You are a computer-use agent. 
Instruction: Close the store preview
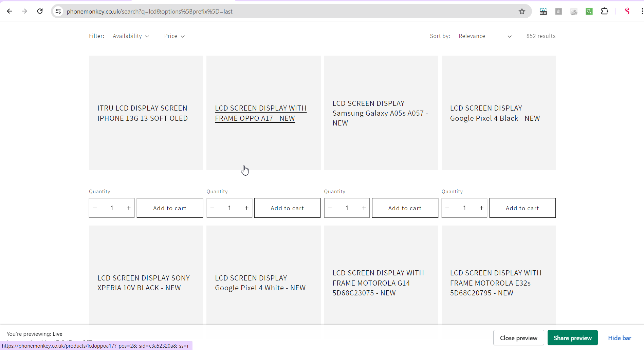point(518,338)
